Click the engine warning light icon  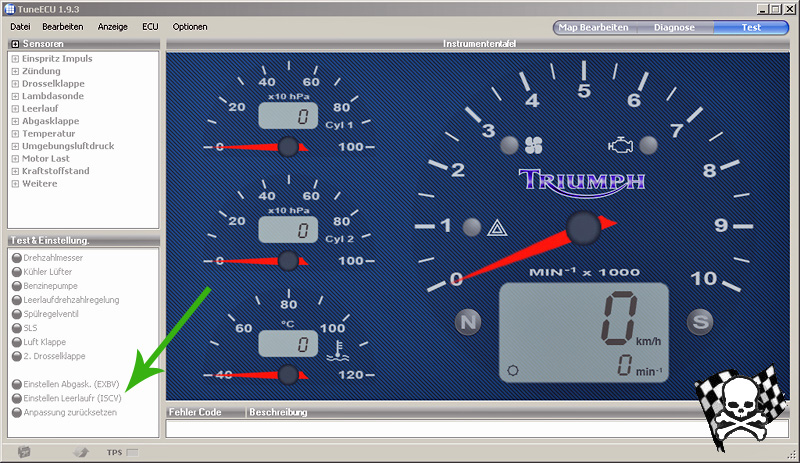pyautogui.click(x=620, y=145)
